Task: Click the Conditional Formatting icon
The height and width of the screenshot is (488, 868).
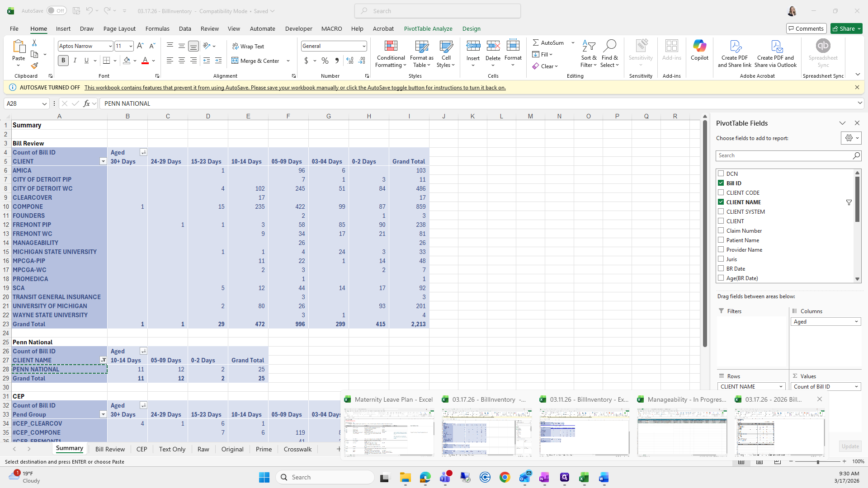Action: pyautogui.click(x=391, y=46)
